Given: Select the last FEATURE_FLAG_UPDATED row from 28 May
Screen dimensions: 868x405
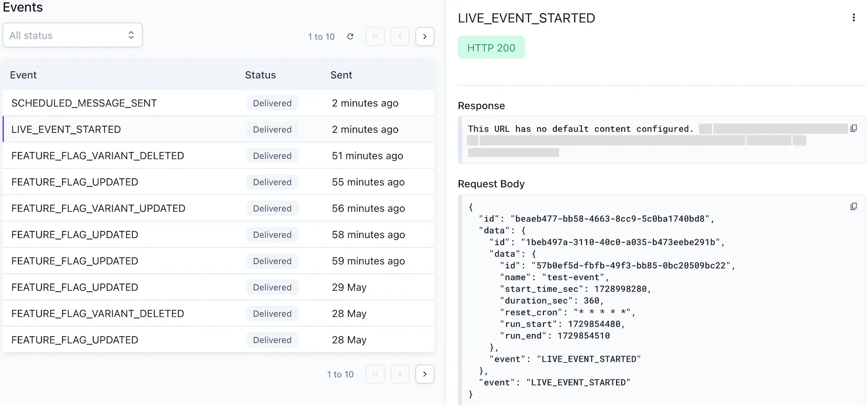Looking at the screenshot, I should click(218, 340).
